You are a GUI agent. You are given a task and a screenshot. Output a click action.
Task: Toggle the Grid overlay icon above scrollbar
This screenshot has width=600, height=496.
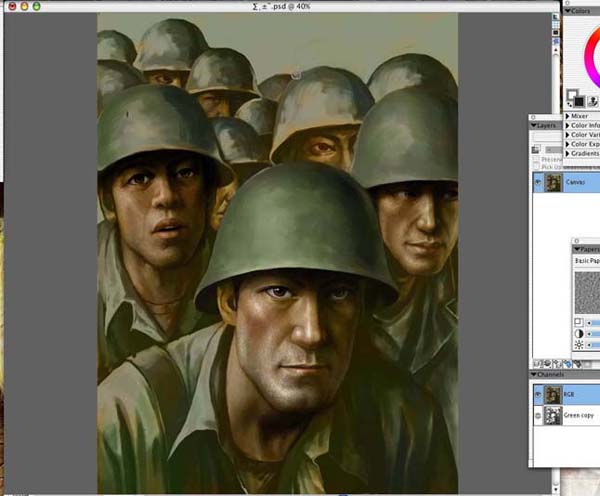[x=556, y=25]
